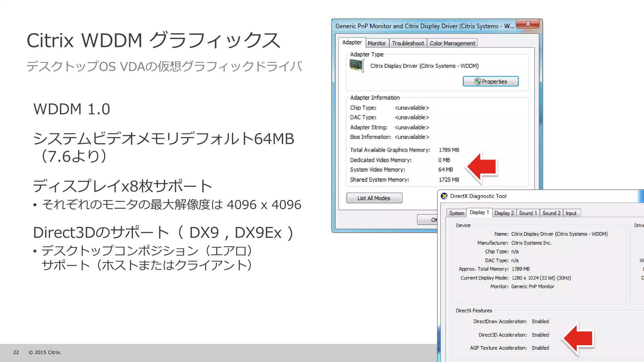Viewport: 644px width, 362px height.
Task: Click Monitor value Generic PnP Monitor
Action: pyautogui.click(x=533, y=287)
